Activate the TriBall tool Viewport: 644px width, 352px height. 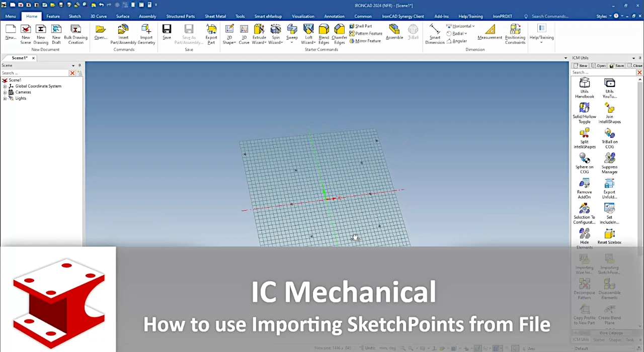[x=413, y=32]
